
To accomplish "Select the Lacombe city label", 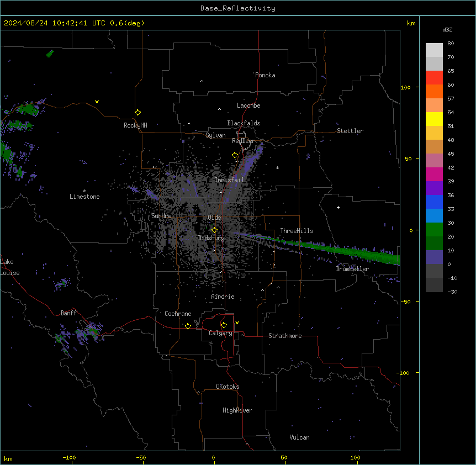I will (248, 105).
